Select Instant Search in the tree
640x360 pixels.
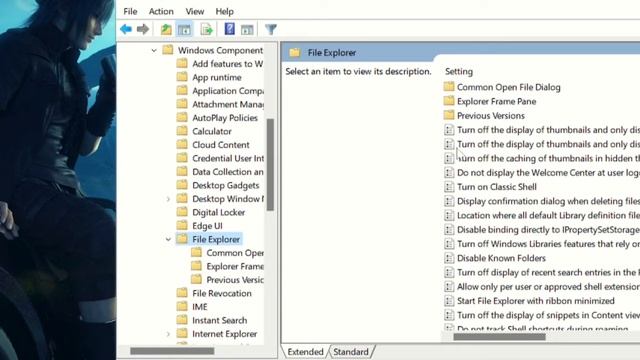click(212, 320)
